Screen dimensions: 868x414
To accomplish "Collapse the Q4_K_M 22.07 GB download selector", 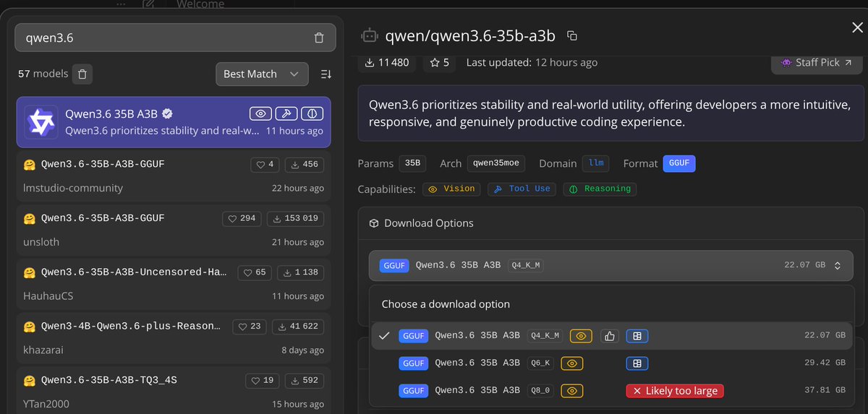I will point(611,265).
